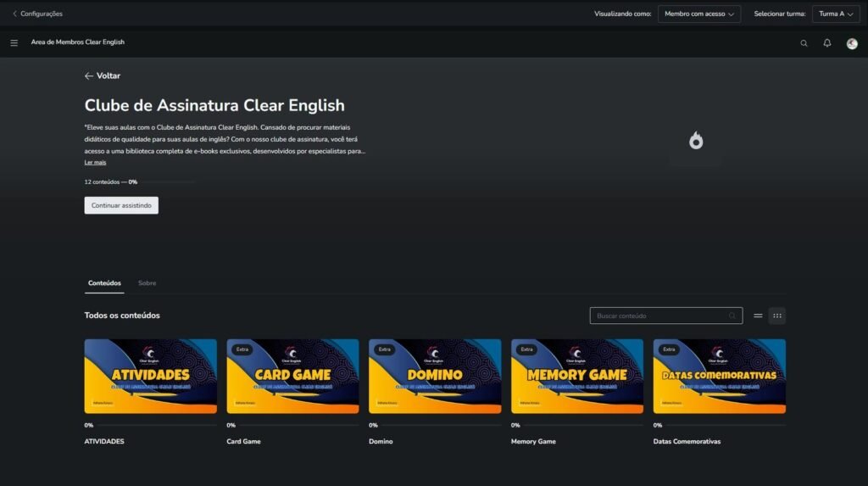Go back to Configurações

[37, 14]
